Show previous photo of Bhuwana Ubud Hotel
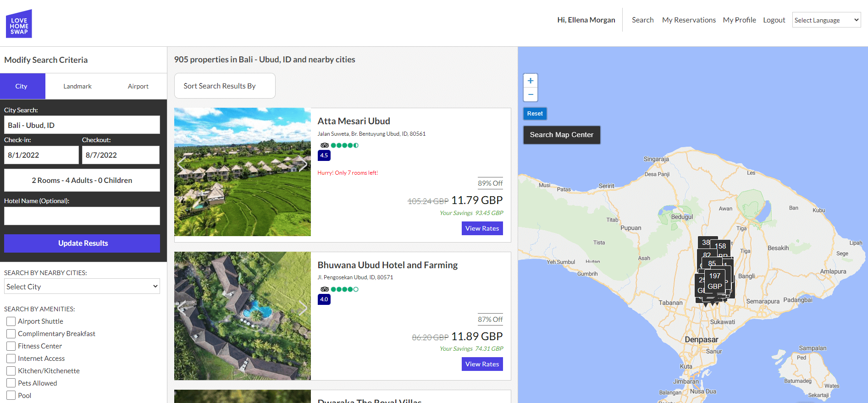 [x=182, y=308]
